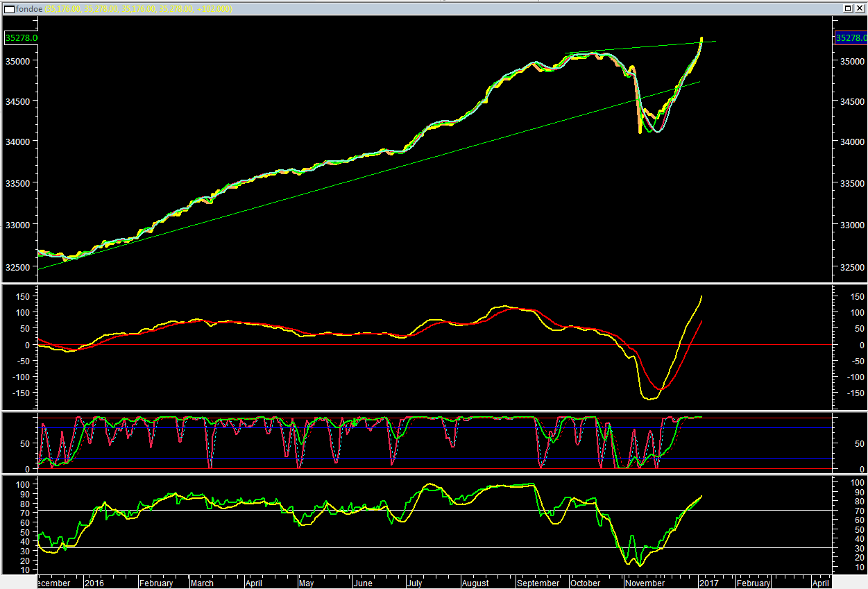Click the August label on the date axis
The width and height of the screenshot is (868, 589).
(x=475, y=583)
